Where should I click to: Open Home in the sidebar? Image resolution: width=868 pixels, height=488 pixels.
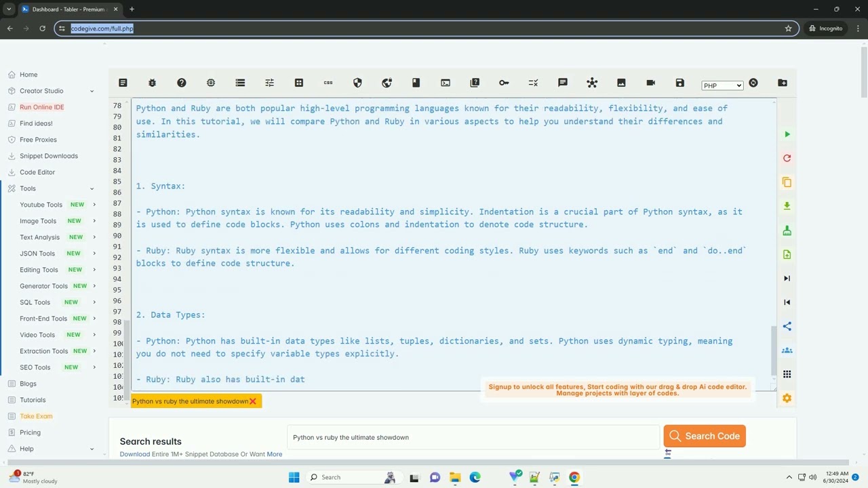tap(28, 75)
